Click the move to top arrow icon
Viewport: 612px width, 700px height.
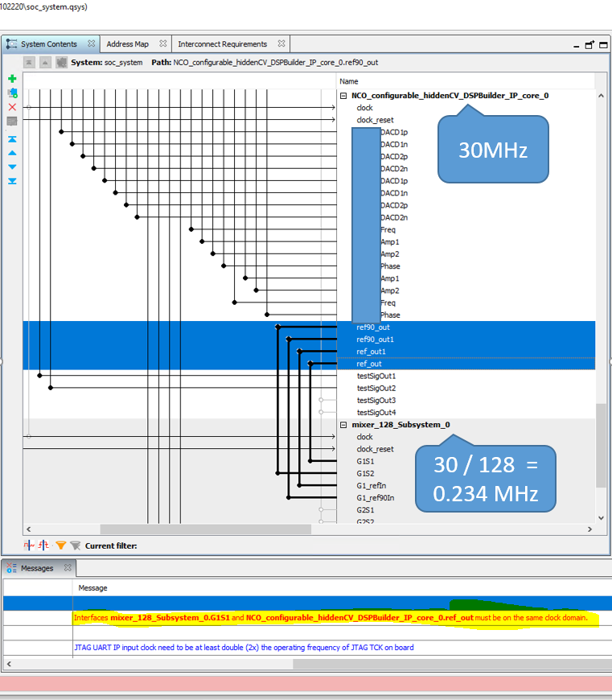[x=12, y=139]
